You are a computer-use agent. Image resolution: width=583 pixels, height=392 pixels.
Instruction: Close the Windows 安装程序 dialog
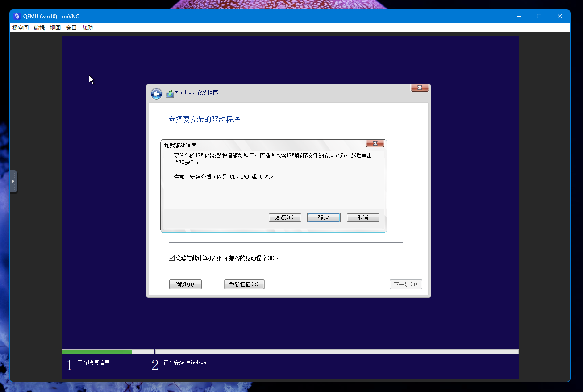[x=419, y=88]
